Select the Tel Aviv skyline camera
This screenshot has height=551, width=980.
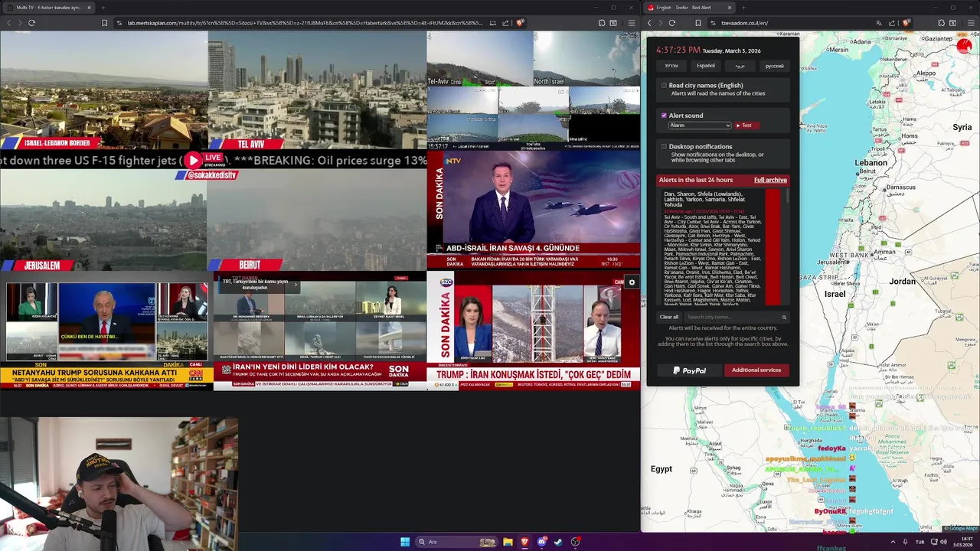click(317, 90)
